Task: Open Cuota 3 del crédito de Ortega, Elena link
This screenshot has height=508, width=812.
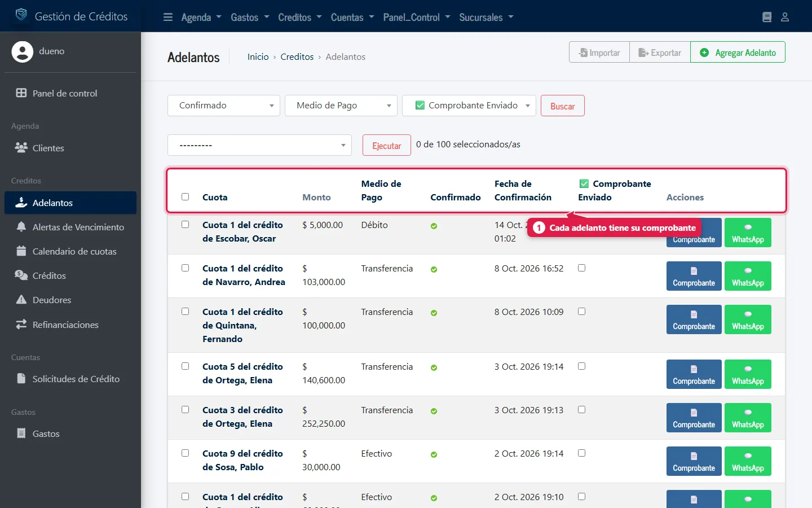Action: tap(242, 417)
